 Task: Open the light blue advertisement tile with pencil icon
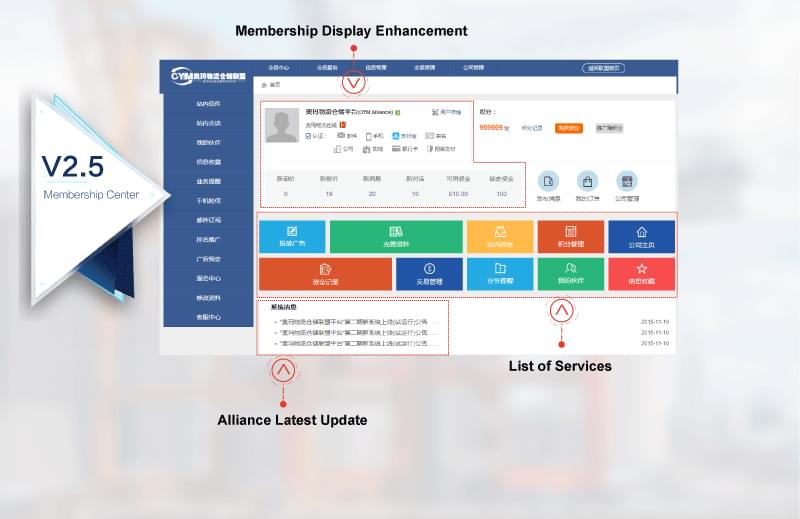(x=292, y=237)
